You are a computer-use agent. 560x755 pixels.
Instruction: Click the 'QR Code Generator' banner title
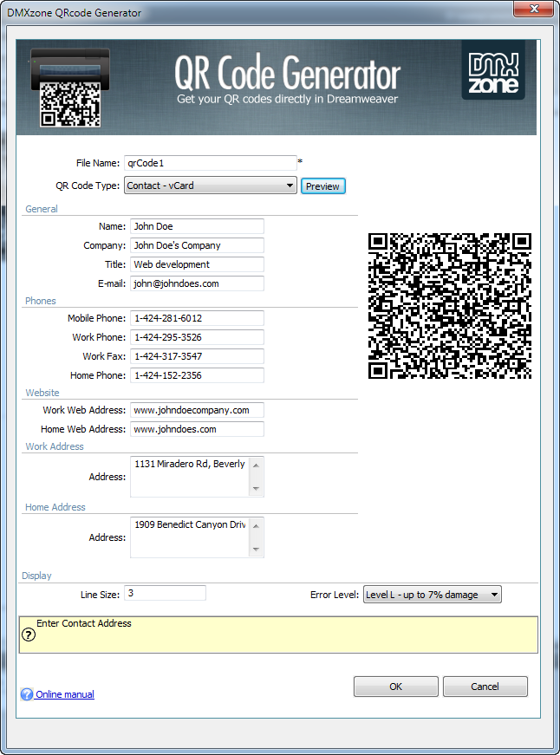point(288,72)
